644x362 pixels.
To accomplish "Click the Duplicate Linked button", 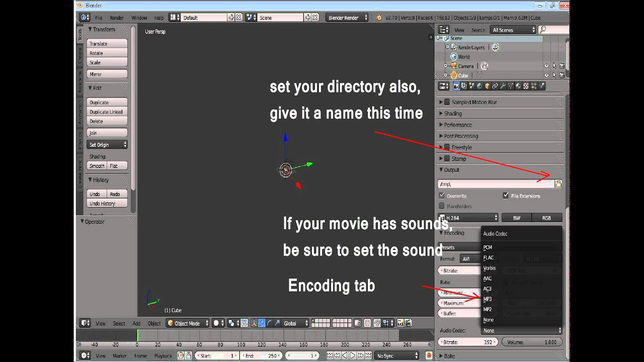I will coord(107,112).
